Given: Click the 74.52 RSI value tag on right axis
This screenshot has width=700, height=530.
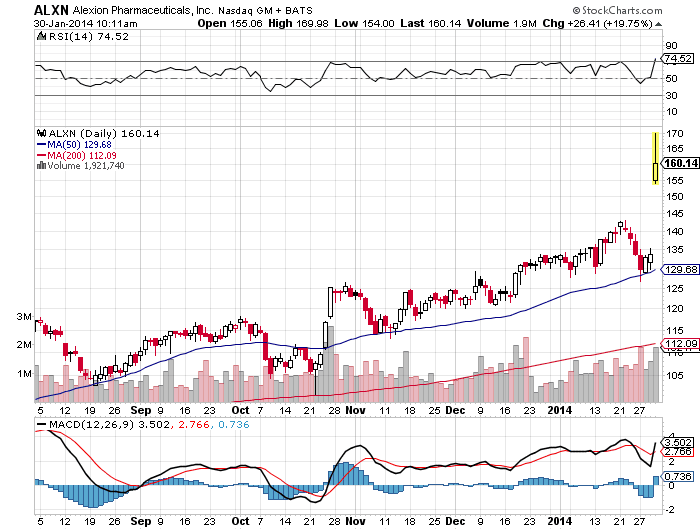Looking at the screenshot, I should pyautogui.click(x=677, y=58).
